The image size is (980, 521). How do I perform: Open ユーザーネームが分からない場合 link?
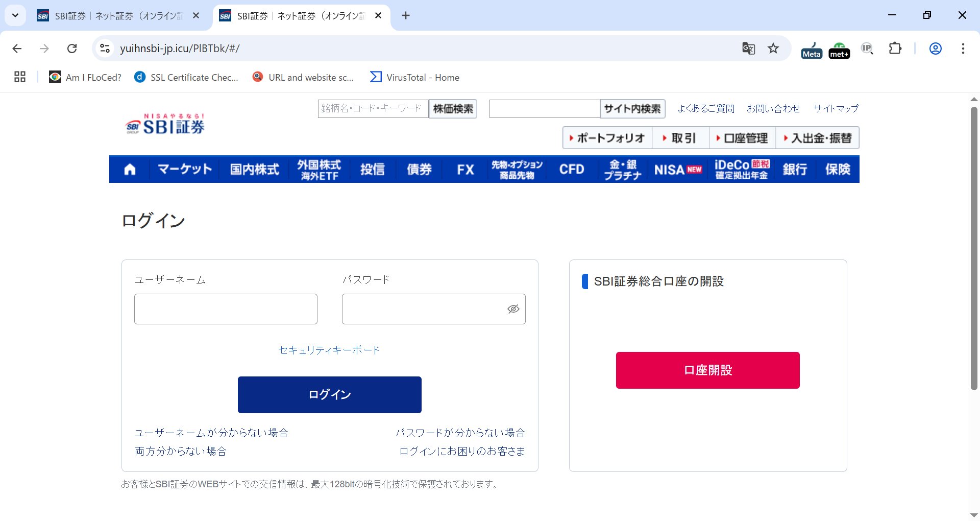211,433
